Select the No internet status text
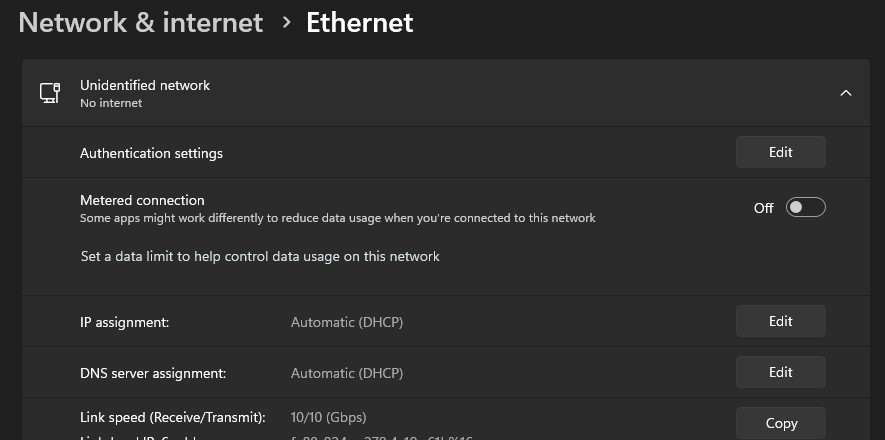This screenshot has height=440, width=885. point(111,103)
